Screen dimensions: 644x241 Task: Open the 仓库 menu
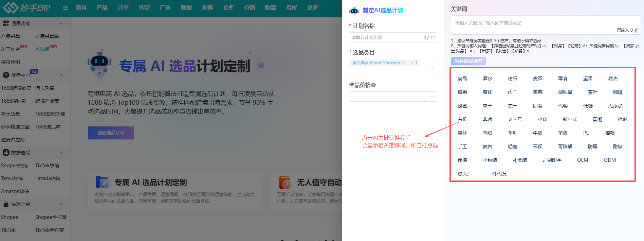228,7
